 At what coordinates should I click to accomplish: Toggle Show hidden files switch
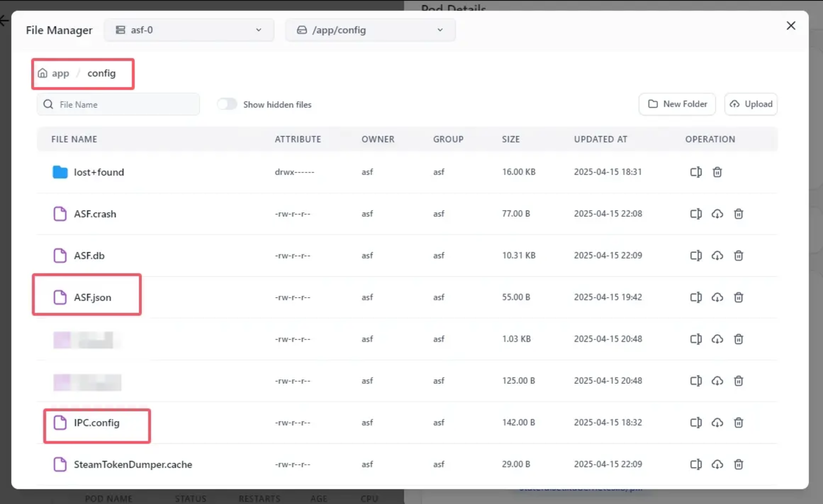tap(227, 104)
